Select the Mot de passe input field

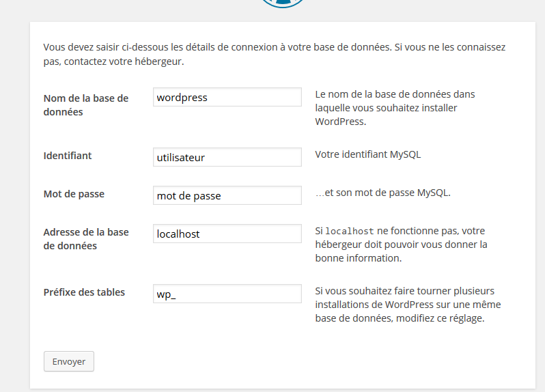coord(227,195)
